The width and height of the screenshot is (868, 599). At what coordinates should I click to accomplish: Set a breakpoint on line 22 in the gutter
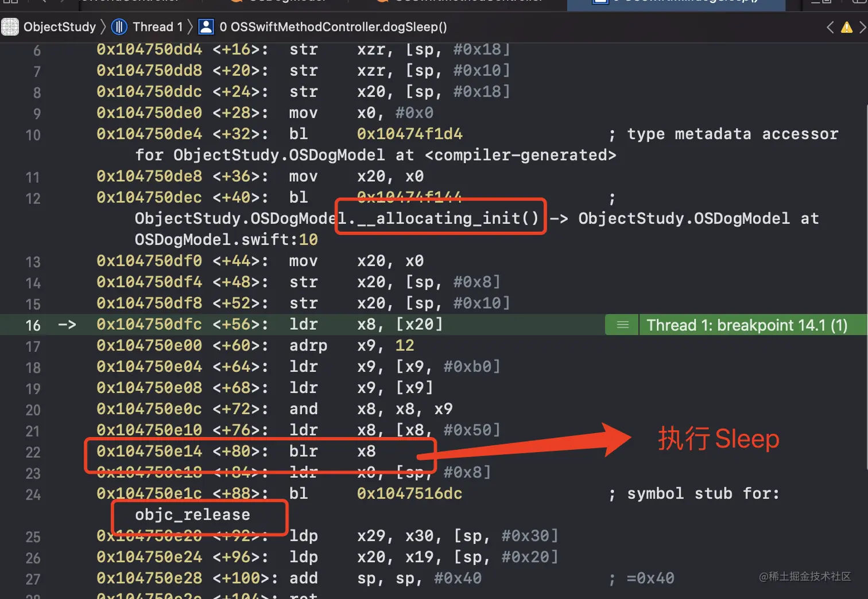pos(33,453)
